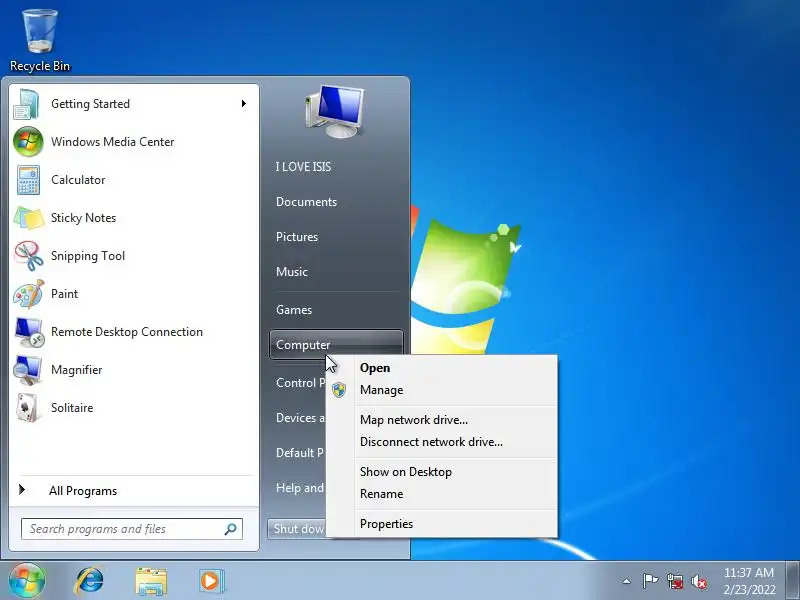Click the Remote Desktop Connection label
800x600 pixels.
click(127, 332)
